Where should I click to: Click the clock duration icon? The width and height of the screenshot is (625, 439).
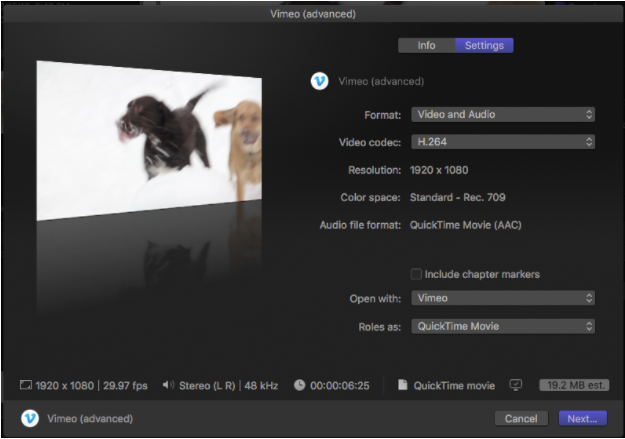point(299,385)
